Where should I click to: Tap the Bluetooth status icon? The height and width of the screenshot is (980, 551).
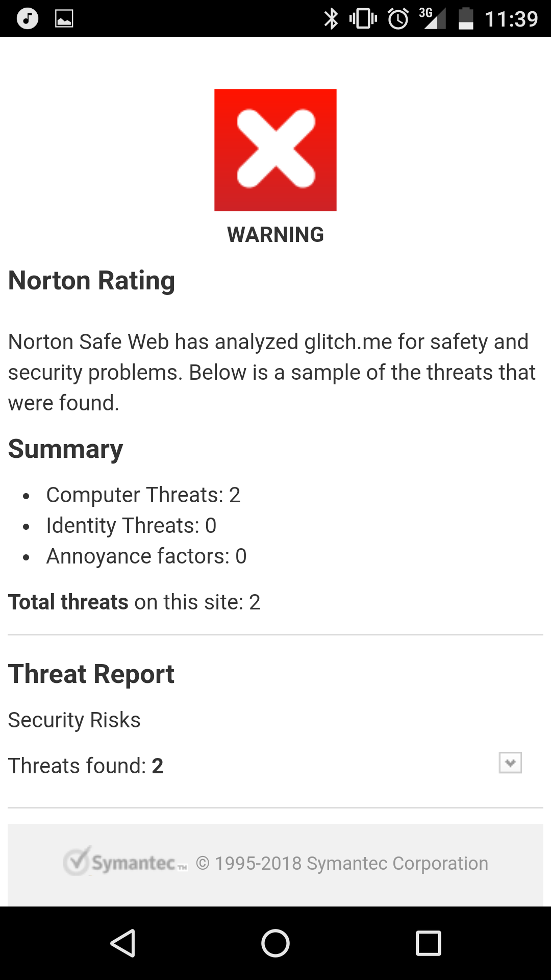pyautogui.click(x=331, y=19)
